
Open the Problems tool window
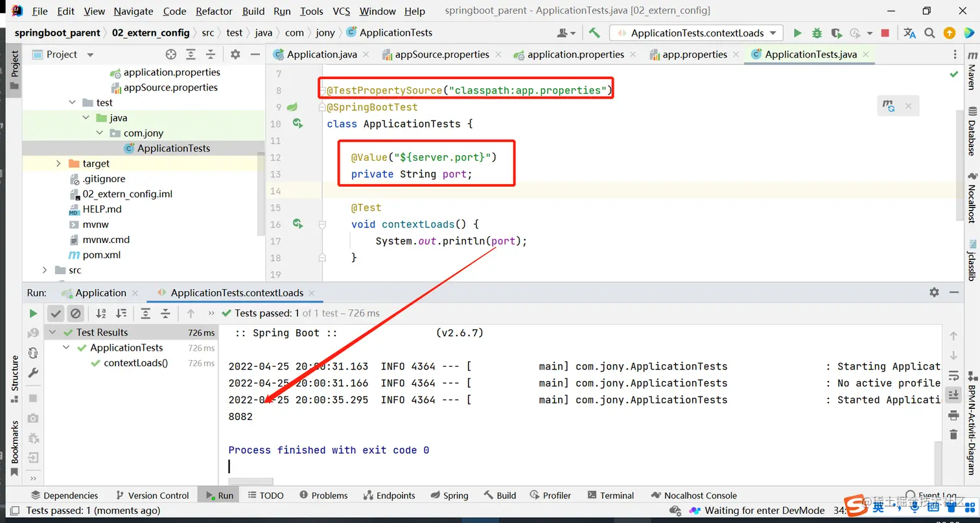click(323, 495)
